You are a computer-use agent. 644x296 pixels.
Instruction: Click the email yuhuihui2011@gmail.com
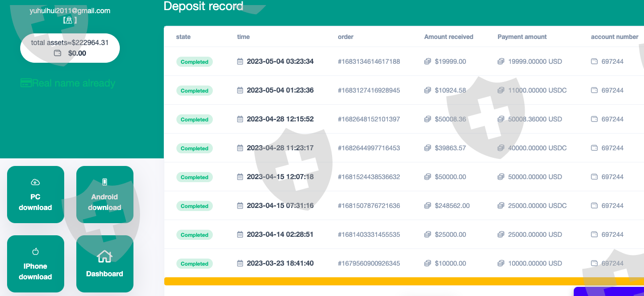tap(70, 11)
